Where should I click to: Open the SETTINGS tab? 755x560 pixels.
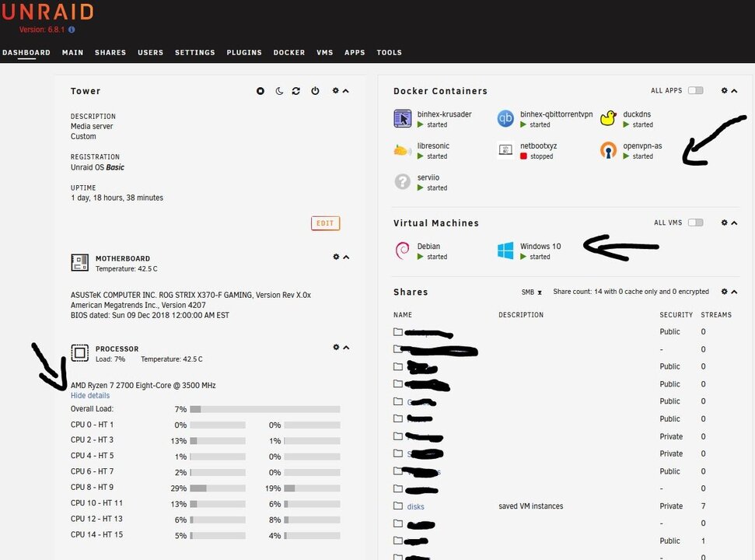pyautogui.click(x=195, y=52)
